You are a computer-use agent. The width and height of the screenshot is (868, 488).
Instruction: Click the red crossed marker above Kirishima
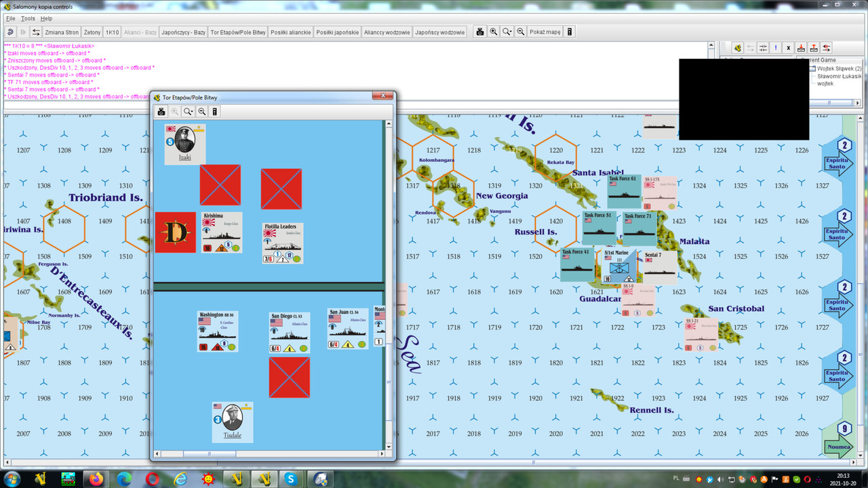coord(220,185)
